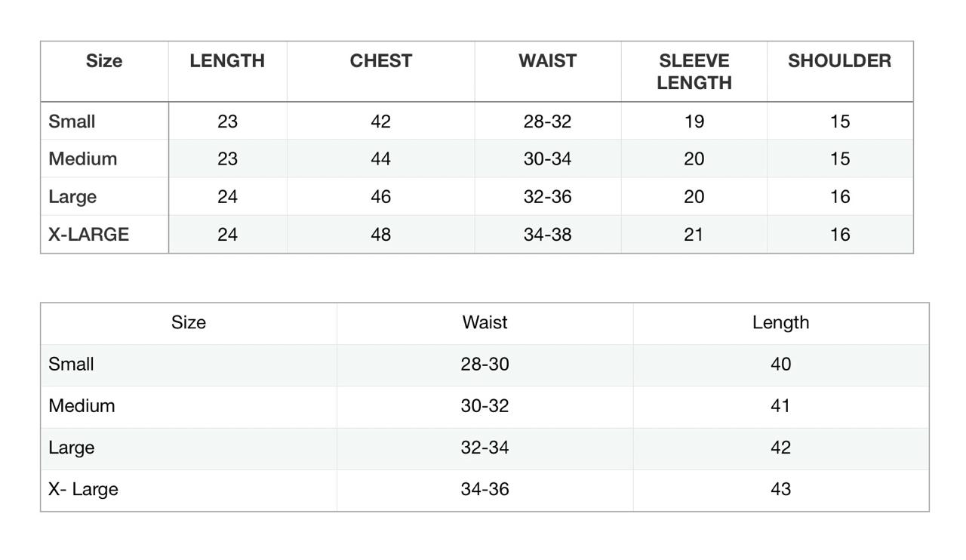
Task: Select waist range 34-38 cell
Action: pos(547,235)
